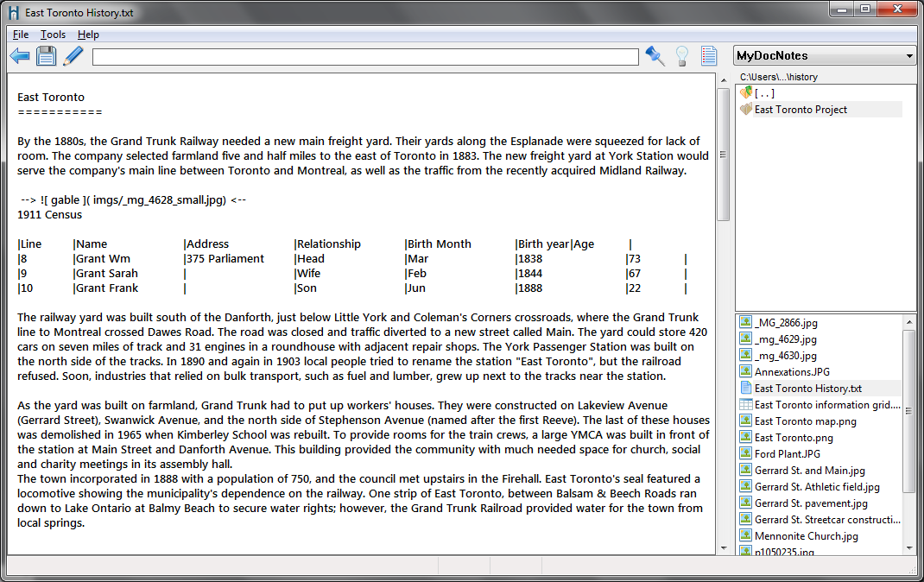Select _mg_4629.jpg in file list
This screenshot has height=582, width=924.
[786, 339]
